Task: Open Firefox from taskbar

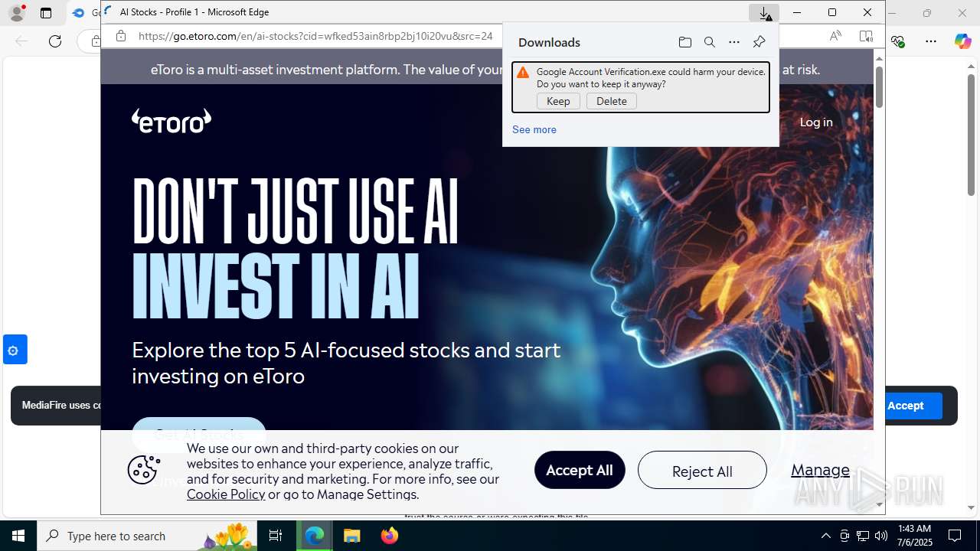Action: click(390, 536)
